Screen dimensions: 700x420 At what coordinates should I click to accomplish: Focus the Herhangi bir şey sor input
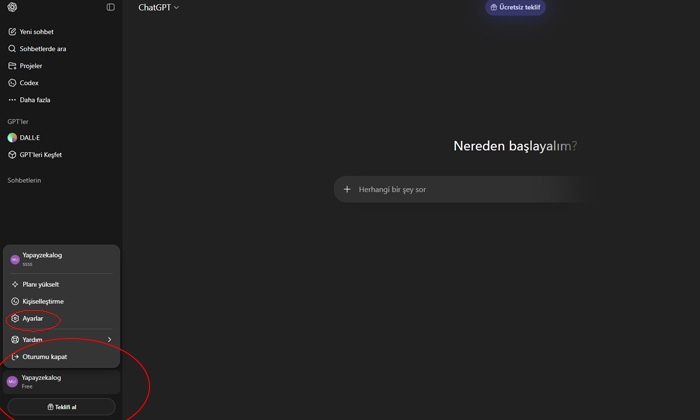[x=460, y=189]
